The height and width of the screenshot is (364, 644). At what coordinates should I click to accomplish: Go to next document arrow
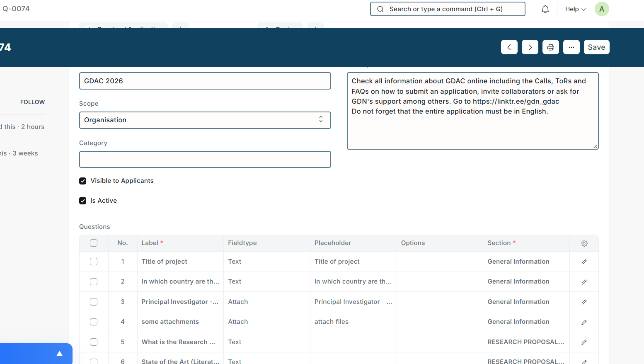pos(530,47)
